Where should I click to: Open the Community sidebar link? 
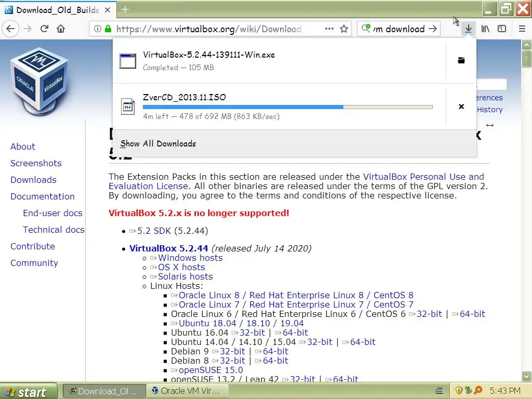click(34, 263)
